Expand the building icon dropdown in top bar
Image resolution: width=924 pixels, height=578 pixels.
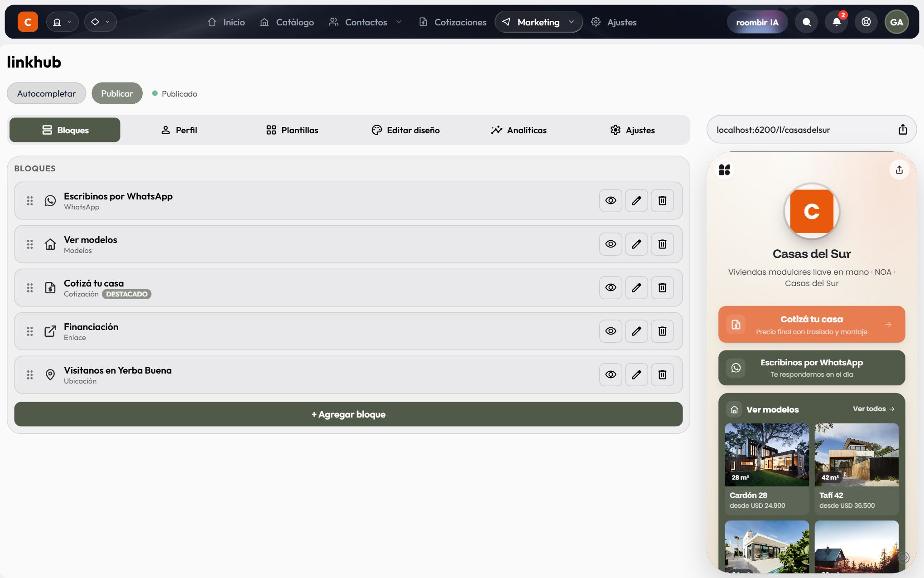click(62, 22)
